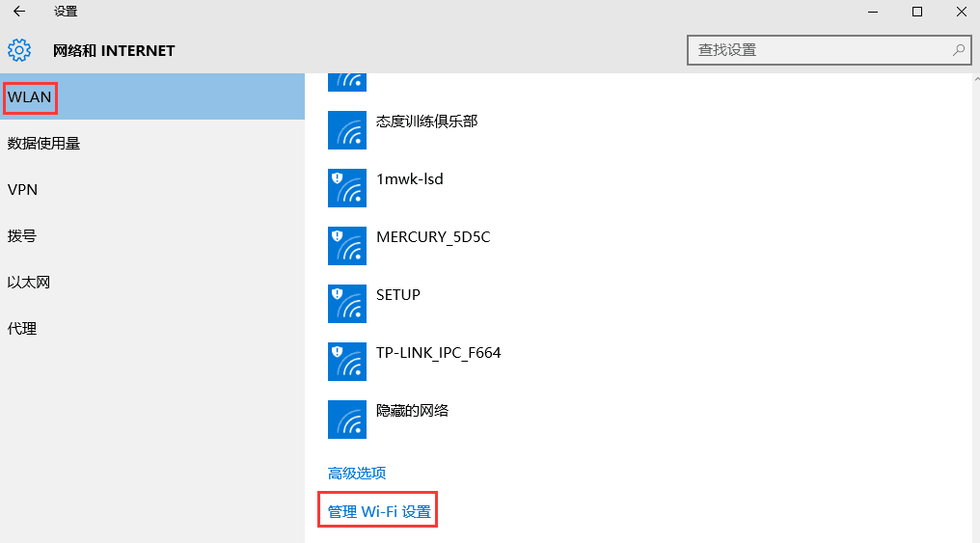Select Wi-Fi icon for MERCURY_5D5C
980x543 pixels.
click(x=347, y=246)
